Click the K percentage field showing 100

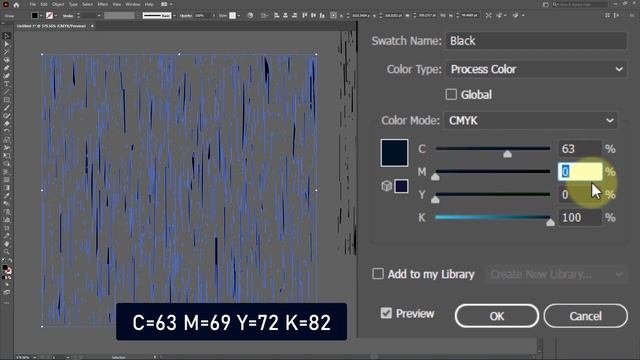tap(579, 218)
